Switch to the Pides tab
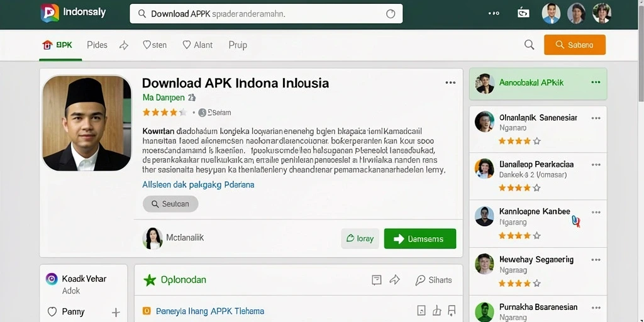 click(97, 45)
